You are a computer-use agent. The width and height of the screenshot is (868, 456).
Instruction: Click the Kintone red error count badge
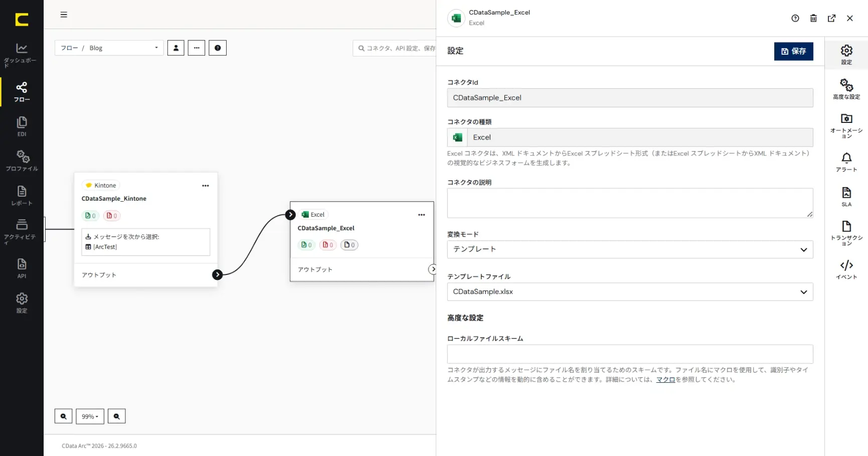click(x=112, y=216)
